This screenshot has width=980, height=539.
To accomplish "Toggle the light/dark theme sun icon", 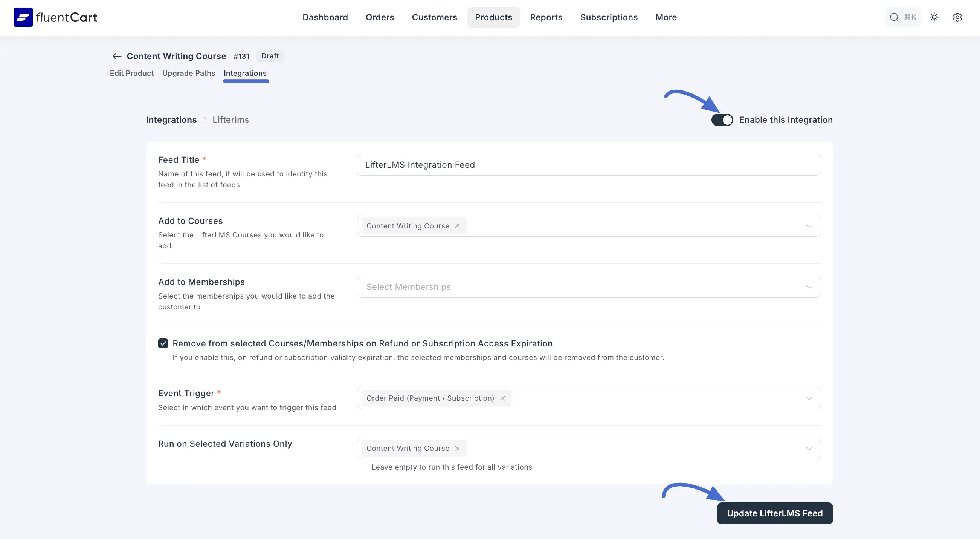I will [x=934, y=17].
